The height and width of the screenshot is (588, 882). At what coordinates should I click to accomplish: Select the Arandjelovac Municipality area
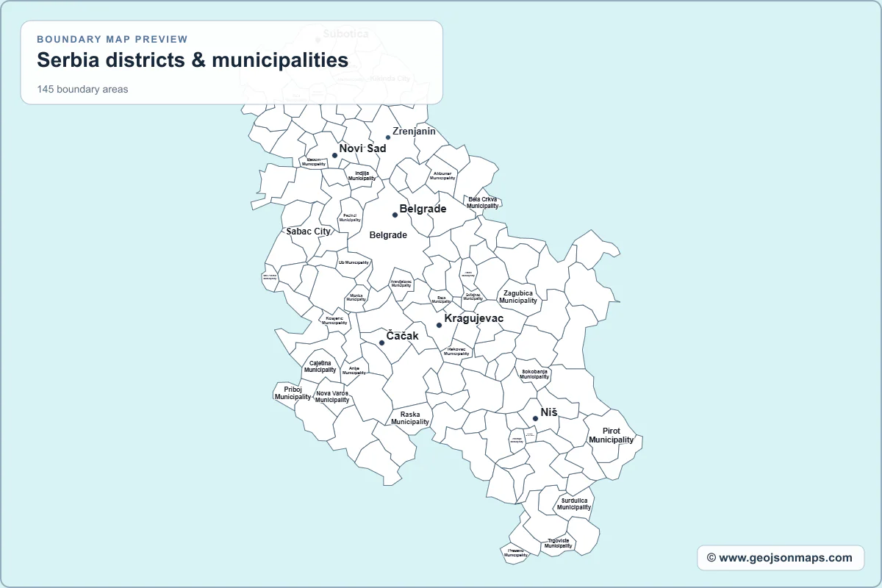click(401, 283)
